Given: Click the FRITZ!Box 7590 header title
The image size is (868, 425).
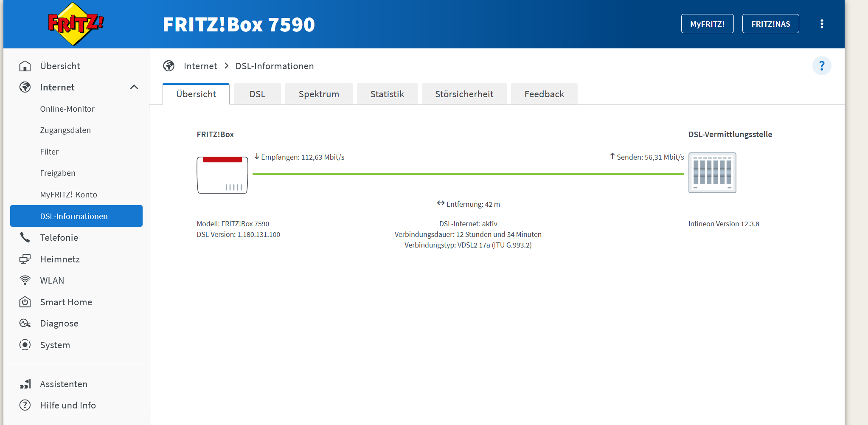Looking at the screenshot, I should 239,25.
